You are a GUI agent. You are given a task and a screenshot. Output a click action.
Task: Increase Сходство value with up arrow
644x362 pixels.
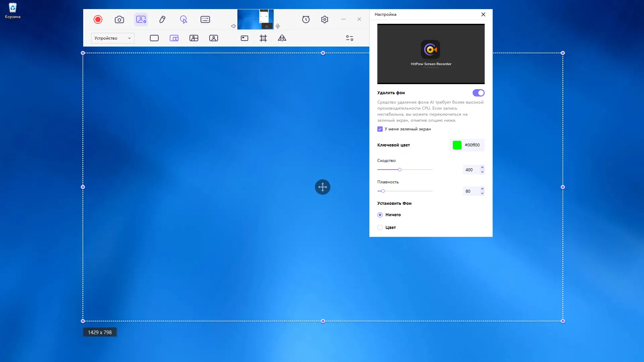pyautogui.click(x=482, y=167)
